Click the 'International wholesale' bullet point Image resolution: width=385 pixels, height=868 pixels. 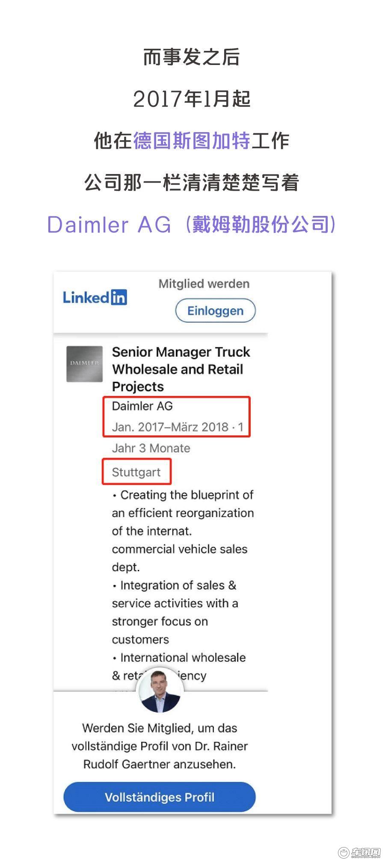coord(179,666)
